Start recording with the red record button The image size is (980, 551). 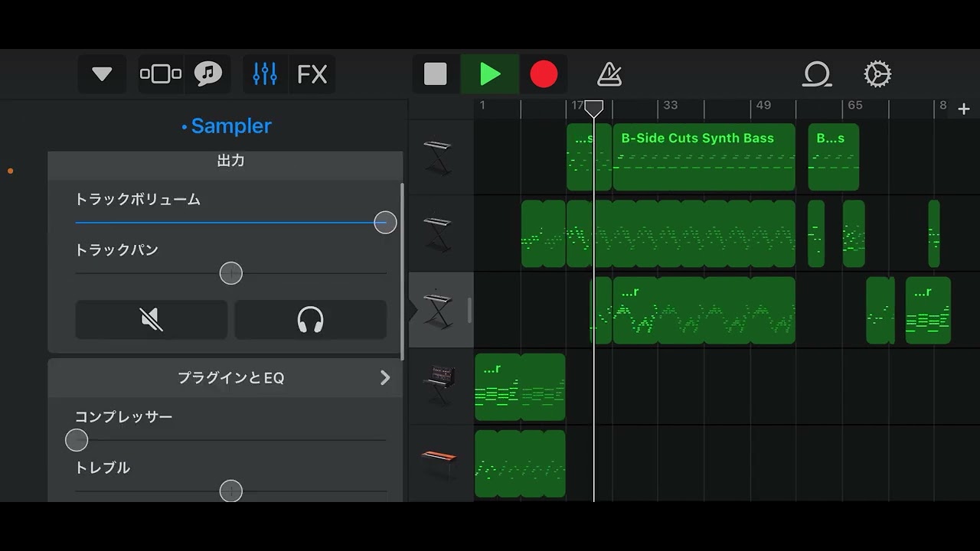(544, 74)
